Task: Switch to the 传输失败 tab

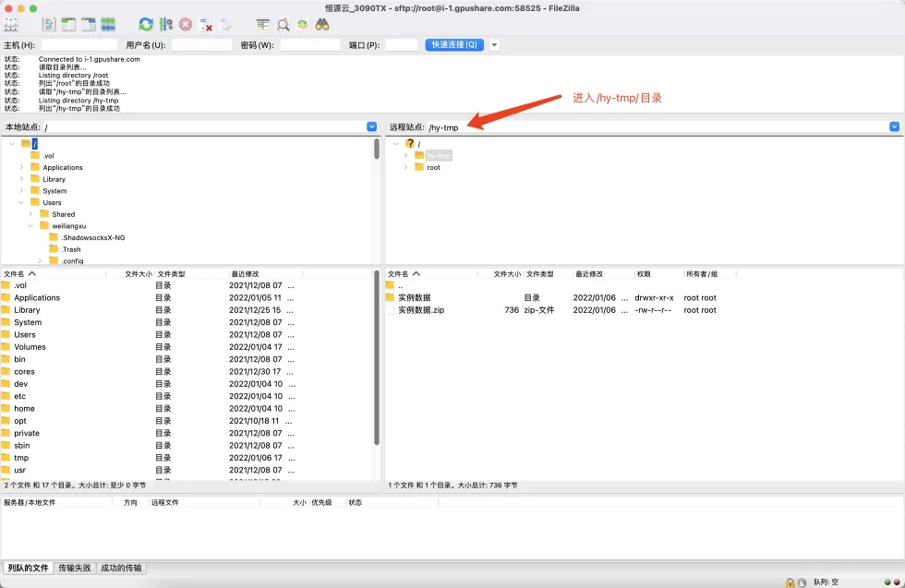Action: [75, 568]
